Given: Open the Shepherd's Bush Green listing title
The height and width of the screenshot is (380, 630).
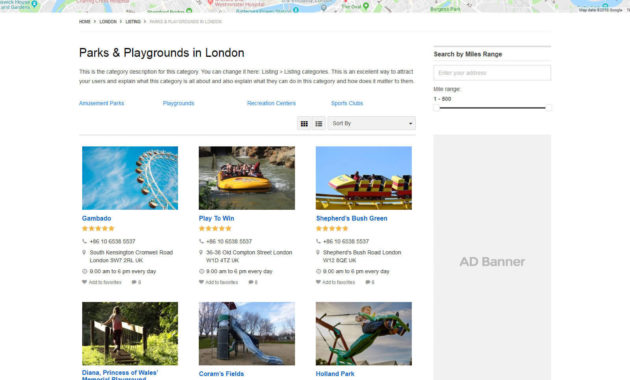Looking at the screenshot, I should pyautogui.click(x=352, y=219).
